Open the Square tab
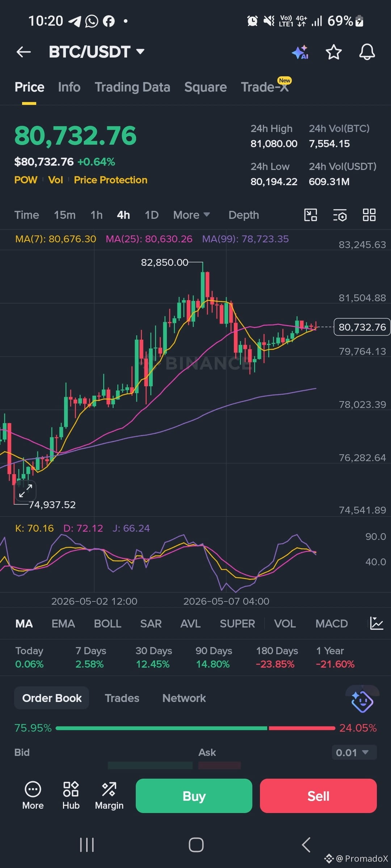The height and width of the screenshot is (868, 391). (x=205, y=87)
